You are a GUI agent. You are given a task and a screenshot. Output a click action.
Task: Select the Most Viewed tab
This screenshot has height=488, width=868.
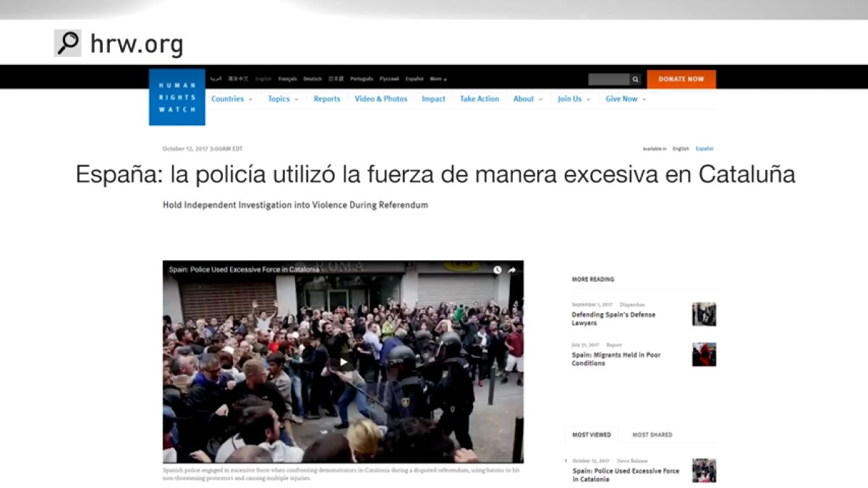click(591, 435)
